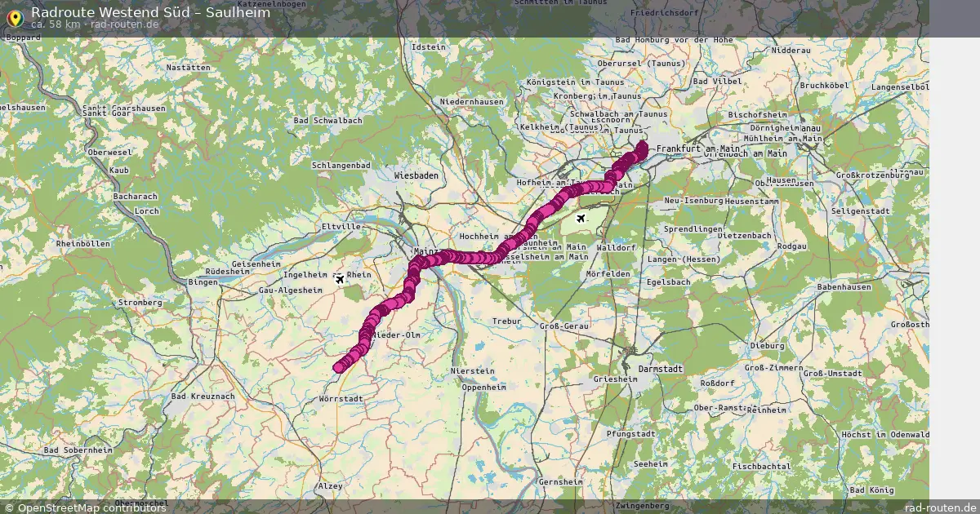The height and width of the screenshot is (514, 980).
Task: Click the airplane icon near Ingelheim
Action: point(340,280)
